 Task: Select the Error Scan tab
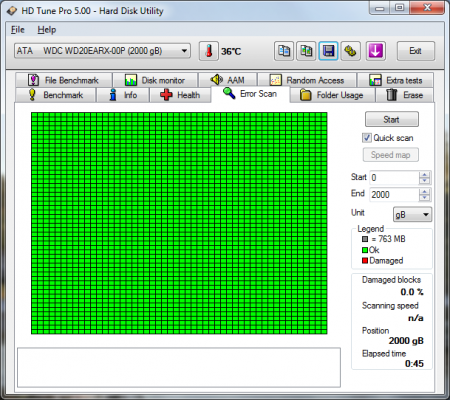tap(250, 94)
